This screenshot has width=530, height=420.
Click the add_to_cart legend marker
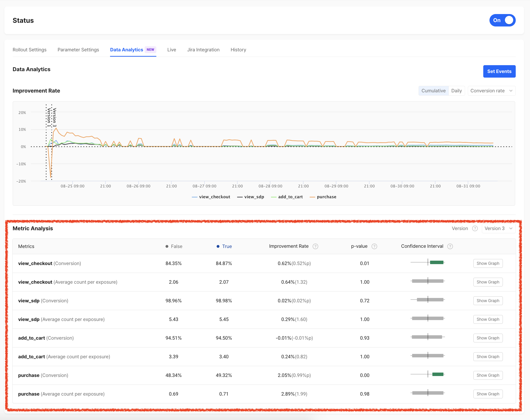pos(273,197)
